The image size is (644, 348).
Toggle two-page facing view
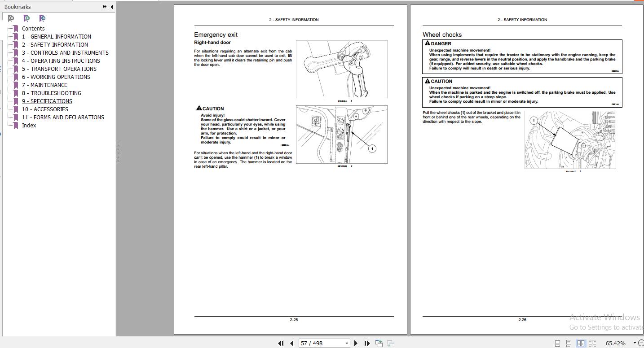coord(581,343)
